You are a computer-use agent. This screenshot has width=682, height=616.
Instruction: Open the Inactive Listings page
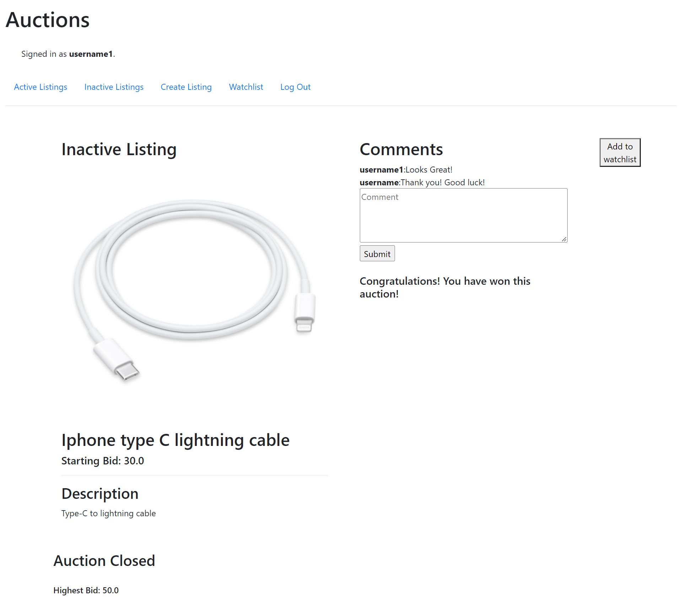tap(114, 87)
